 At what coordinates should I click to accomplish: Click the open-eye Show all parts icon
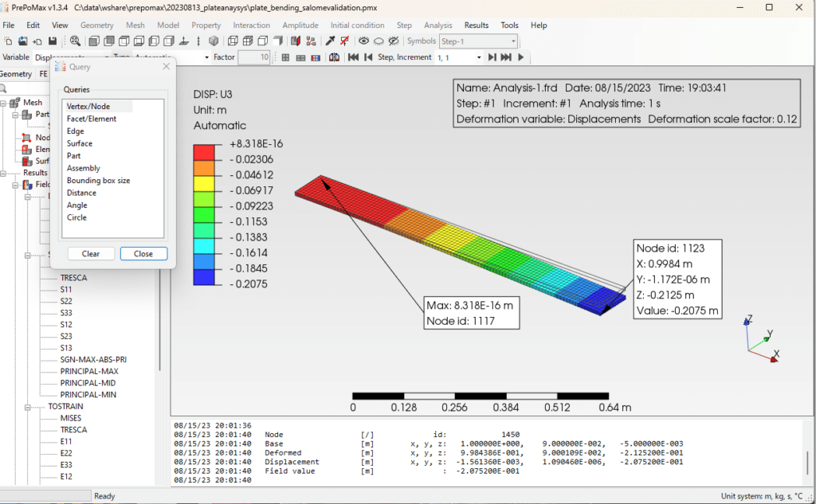click(x=364, y=41)
